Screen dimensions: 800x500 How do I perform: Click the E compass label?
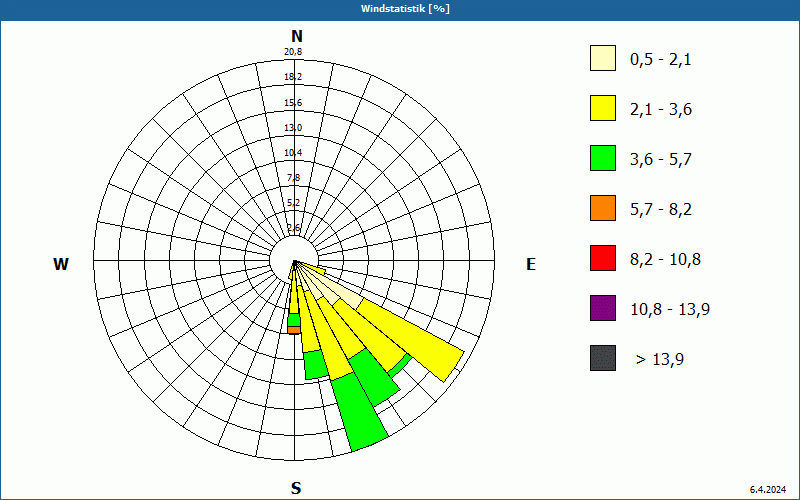pyautogui.click(x=531, y=264)
